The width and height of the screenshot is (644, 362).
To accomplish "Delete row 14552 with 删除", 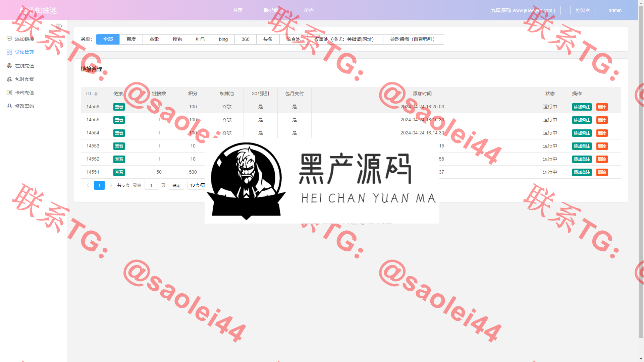I will [602, 159].
